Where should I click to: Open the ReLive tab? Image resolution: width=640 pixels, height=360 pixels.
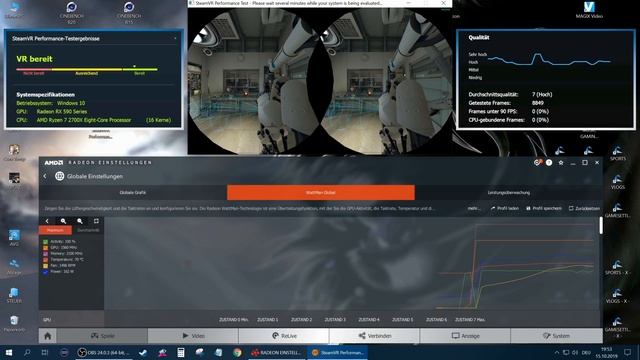click(x=284, y=336)
